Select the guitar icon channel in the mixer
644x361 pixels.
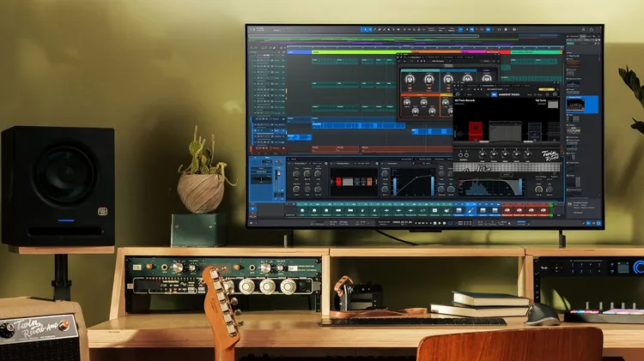click(x=471, y=209)
